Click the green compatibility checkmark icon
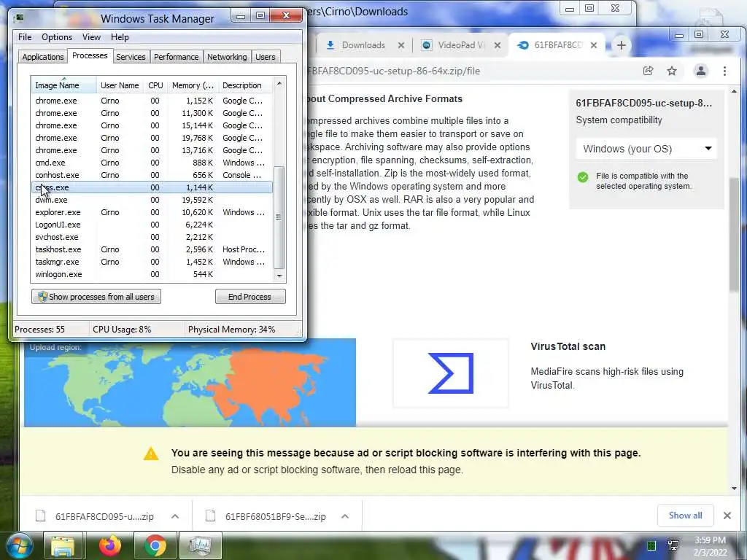Screen dimensions: 747x560 (583, 177)
